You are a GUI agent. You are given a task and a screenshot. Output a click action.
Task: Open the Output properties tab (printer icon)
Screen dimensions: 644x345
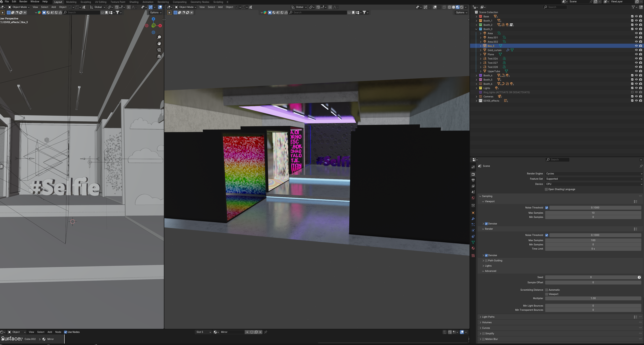coord(473,180)
